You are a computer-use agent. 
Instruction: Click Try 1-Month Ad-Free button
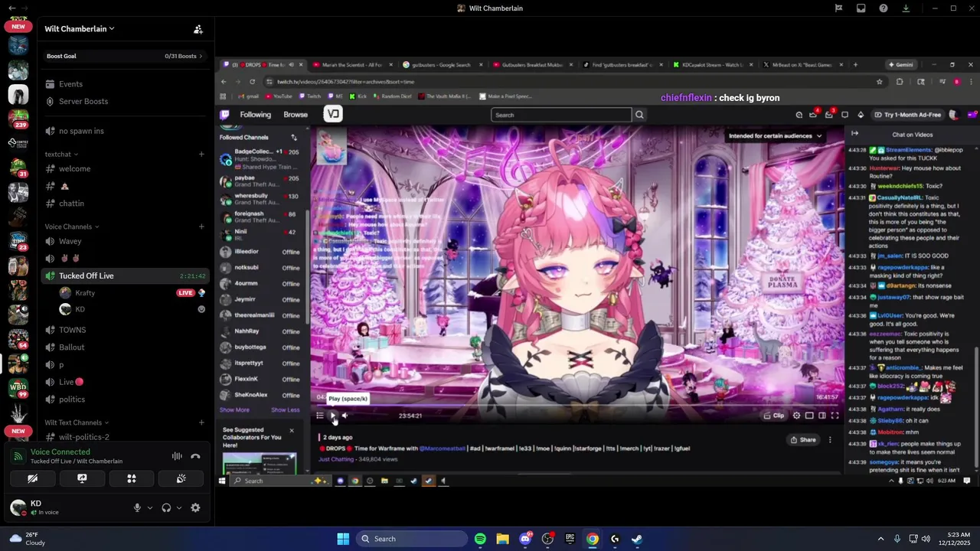tap(908, 115)
